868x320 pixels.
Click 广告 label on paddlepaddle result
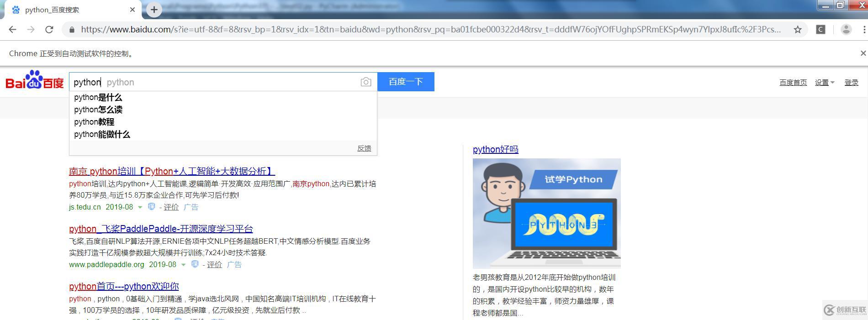(x=234, y=265)
